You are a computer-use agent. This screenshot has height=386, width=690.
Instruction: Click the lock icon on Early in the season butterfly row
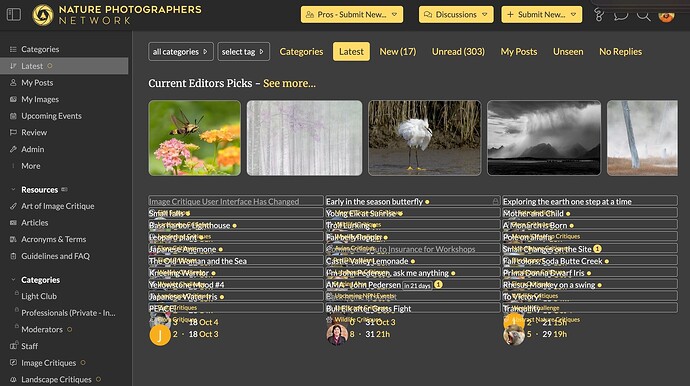click(x=495, y=201)
